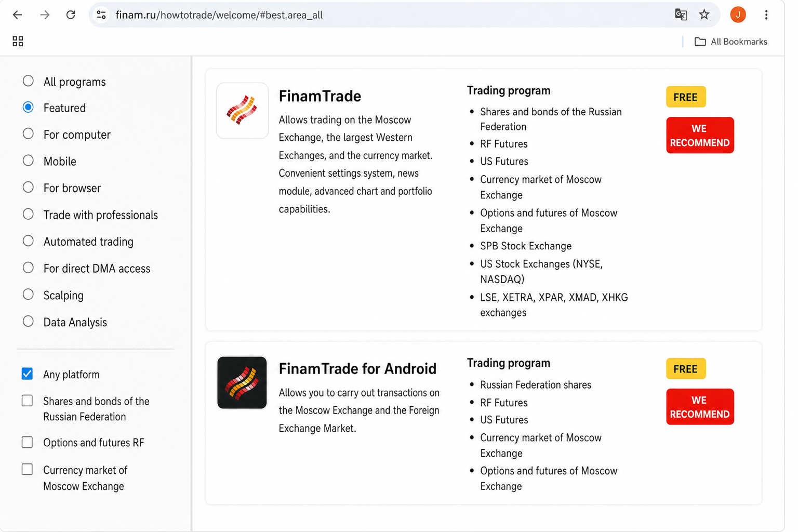798x532 pixels.
Task: Click 'Trading program' heading on Android card
Action: (509, 363)
